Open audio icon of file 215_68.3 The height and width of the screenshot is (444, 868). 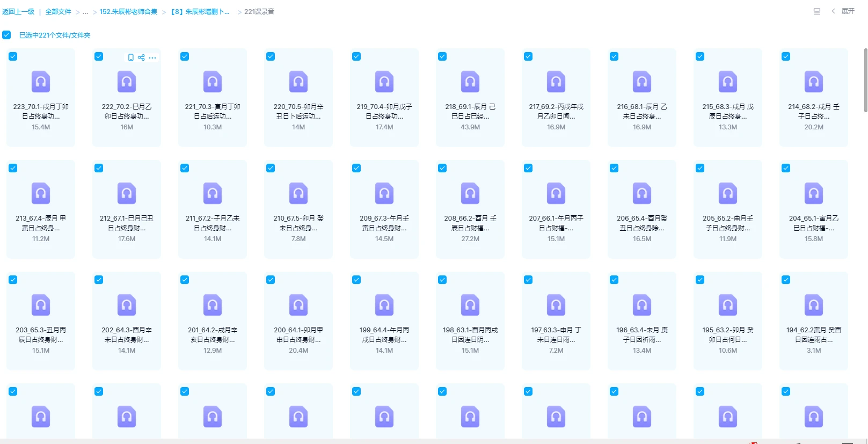(728, 82)
